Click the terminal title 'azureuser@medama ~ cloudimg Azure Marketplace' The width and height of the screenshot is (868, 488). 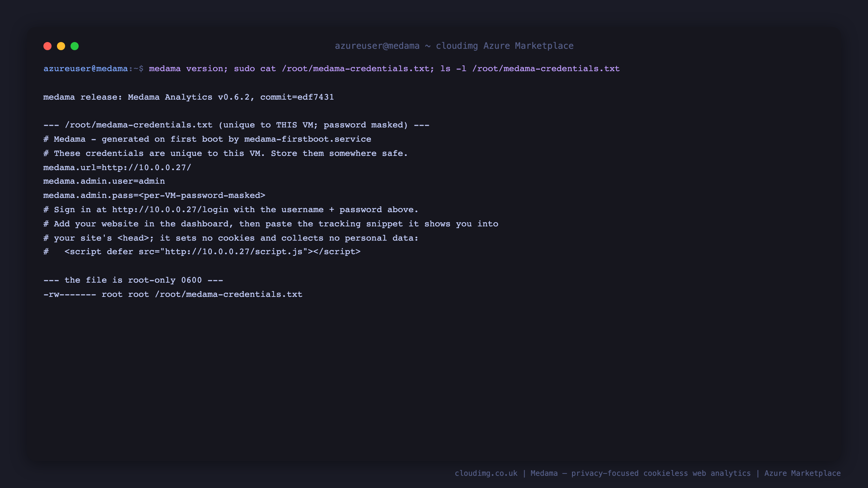pyautogui.click(x=454, y=46)
